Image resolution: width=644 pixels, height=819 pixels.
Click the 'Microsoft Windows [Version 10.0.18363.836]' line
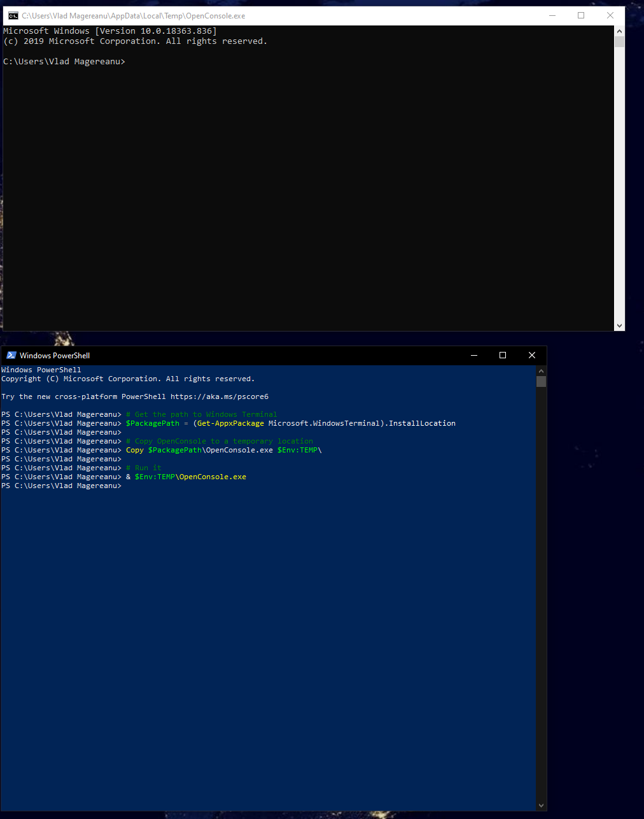coord(110,31)
